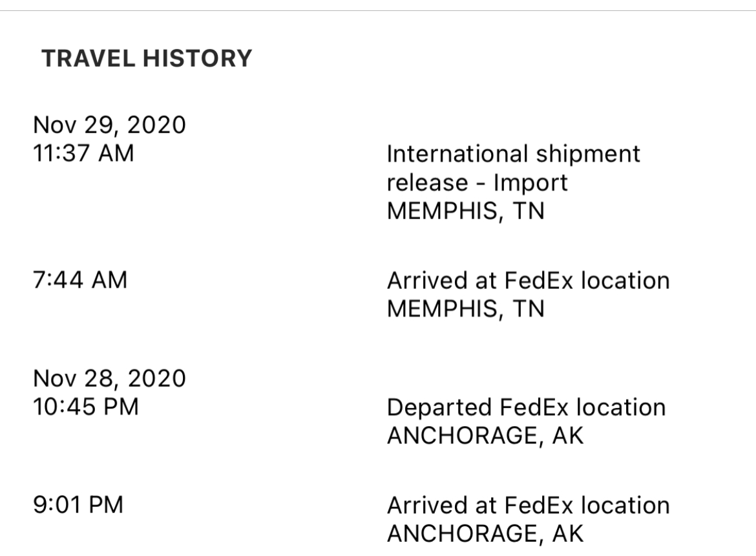Select the "Departed FedEx location" status
This screenshot has height=556, width=756.
(525, 407)
